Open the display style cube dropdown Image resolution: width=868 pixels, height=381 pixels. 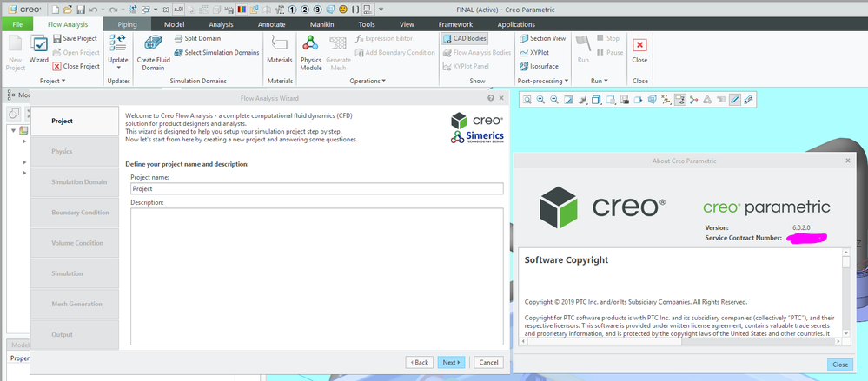(x=596, y=100)
